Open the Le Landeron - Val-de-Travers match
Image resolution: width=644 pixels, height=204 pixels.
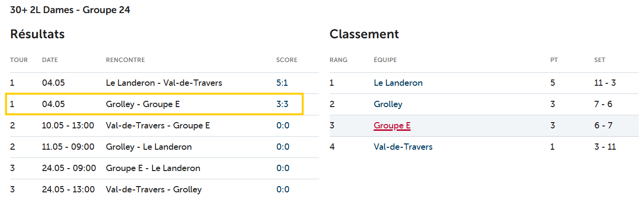[164, 83]
